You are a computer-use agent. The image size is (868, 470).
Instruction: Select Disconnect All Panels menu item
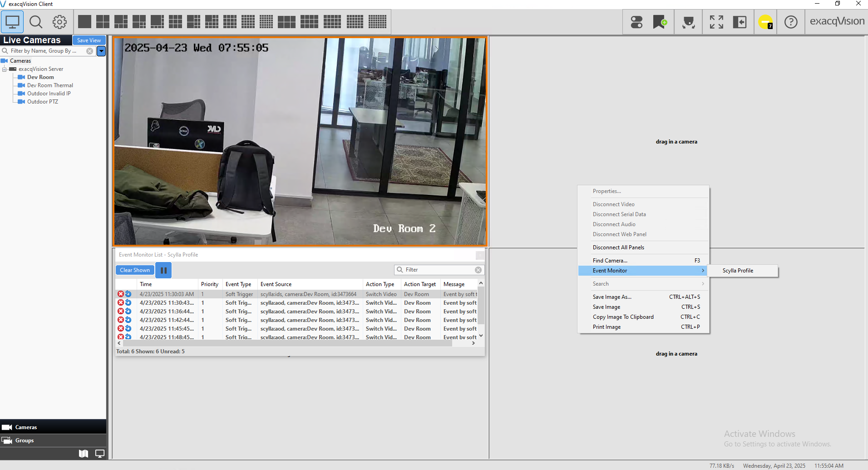[x=618, y=247]
